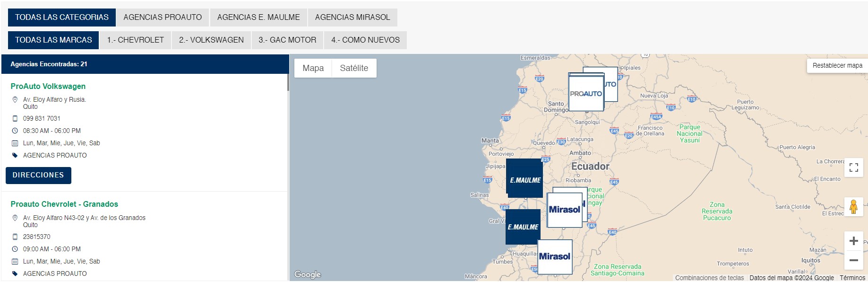Image resolution: width=868 pixels, height=282 pixels.
Task: Click the lower Mirasol map marker near Huaquillas
Action: (555, 256)
